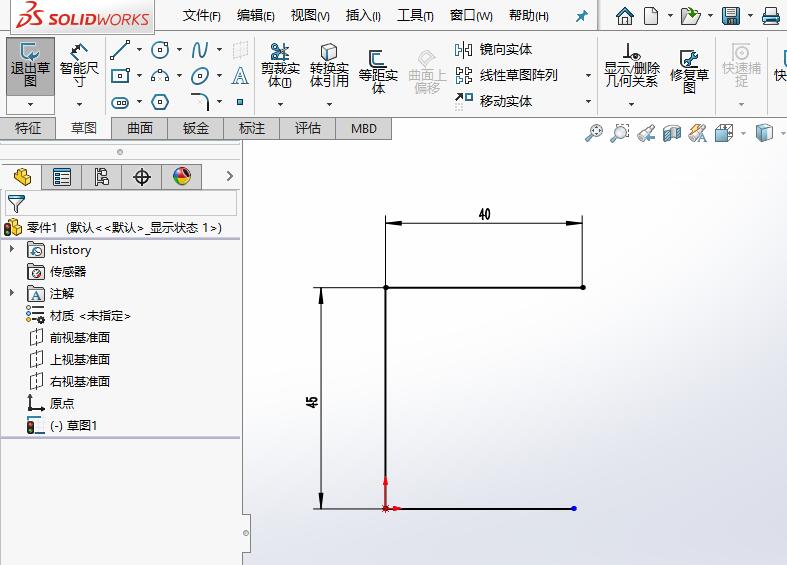Switch to the 特征 ribbon tab
This screenshot has width=787, height=565.
(x=28, y=128)
